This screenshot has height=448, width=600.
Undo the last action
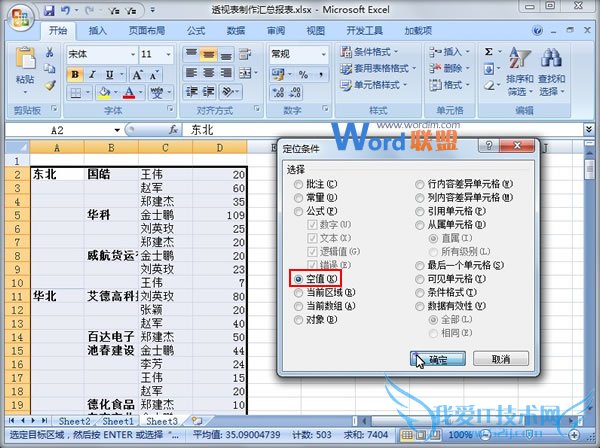coord(65,10)
